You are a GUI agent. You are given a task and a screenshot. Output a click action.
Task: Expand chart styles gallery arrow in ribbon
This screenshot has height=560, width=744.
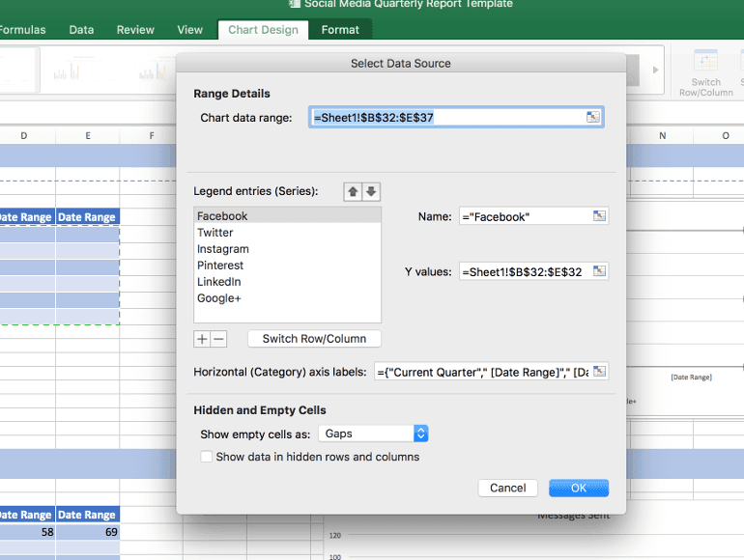(x=655, y=70)
